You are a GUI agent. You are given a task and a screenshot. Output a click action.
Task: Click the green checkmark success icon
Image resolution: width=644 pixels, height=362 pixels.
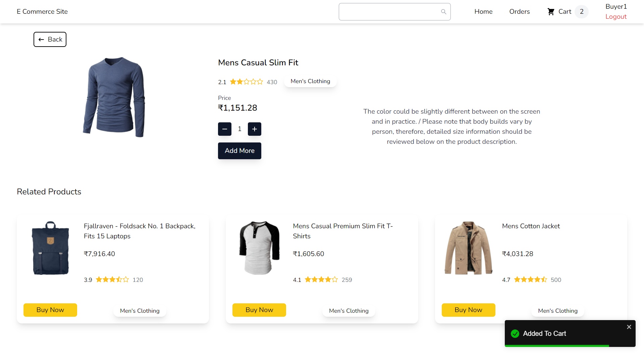[x=515, y=334]
